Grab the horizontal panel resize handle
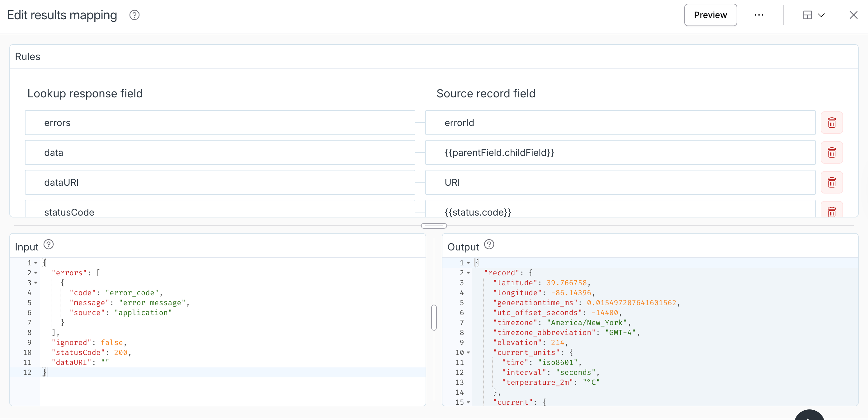 434,226
